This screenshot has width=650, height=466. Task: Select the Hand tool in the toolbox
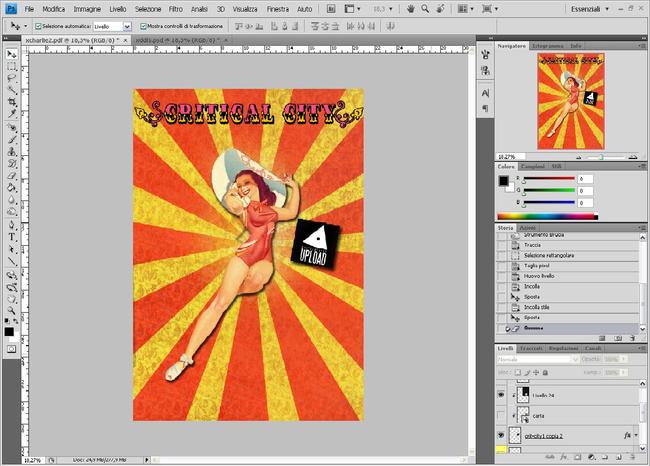tap(11, 299)
